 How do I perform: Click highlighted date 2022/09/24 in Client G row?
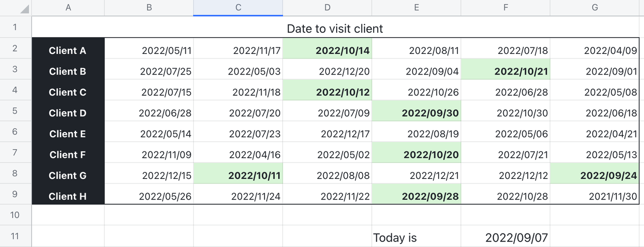pos(595,175)
